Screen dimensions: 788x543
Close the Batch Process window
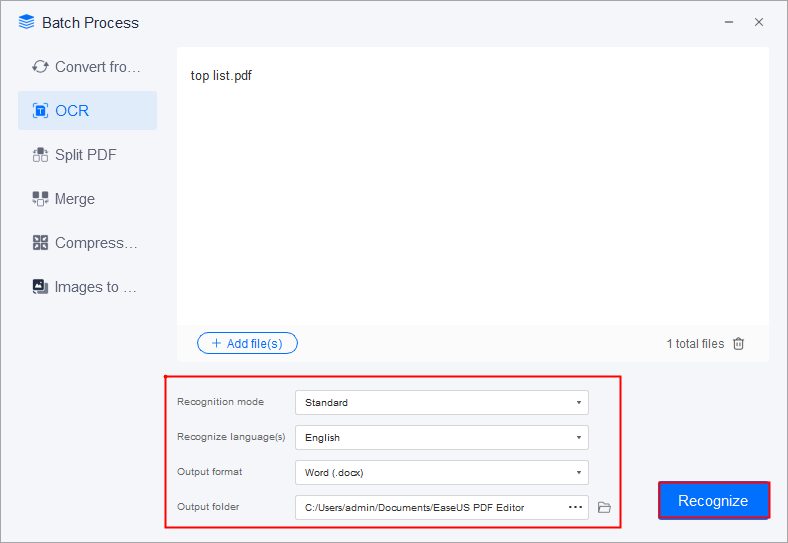coord(759,22)
